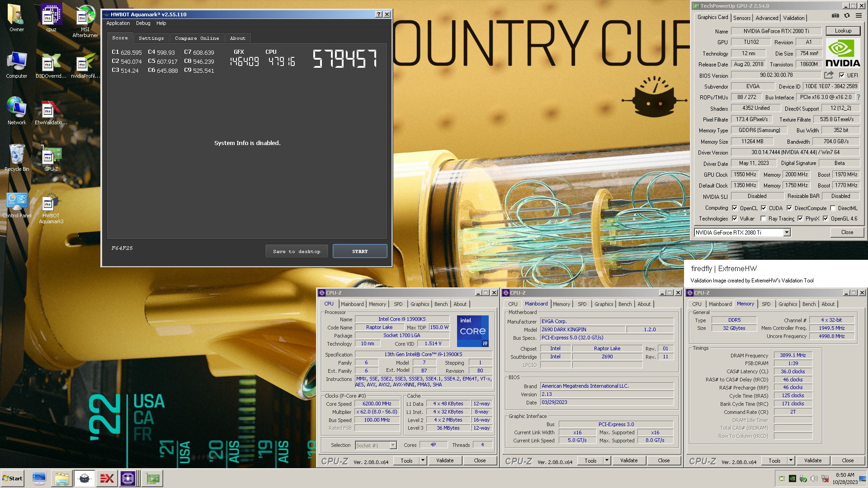Viewport: 868px width, 488px height.
Task: Open the D3DOverride desktop icon
Action: coord(51,66)
